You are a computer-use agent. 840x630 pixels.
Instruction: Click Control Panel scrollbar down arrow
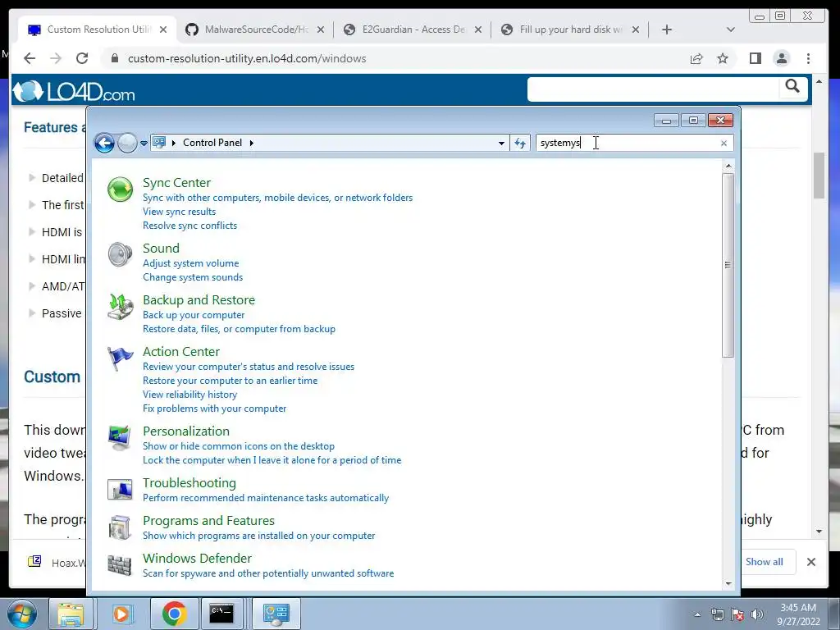pyautogui.click(x=728, y=583)
